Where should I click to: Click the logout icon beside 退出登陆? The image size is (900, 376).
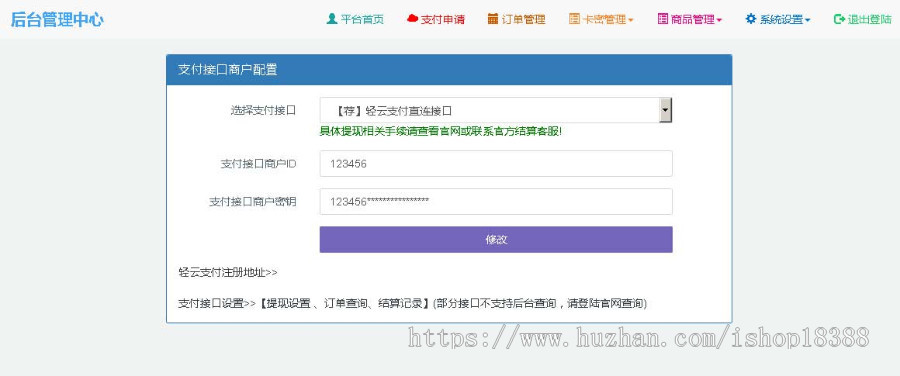pyautogui.click(x=839, y=19)
